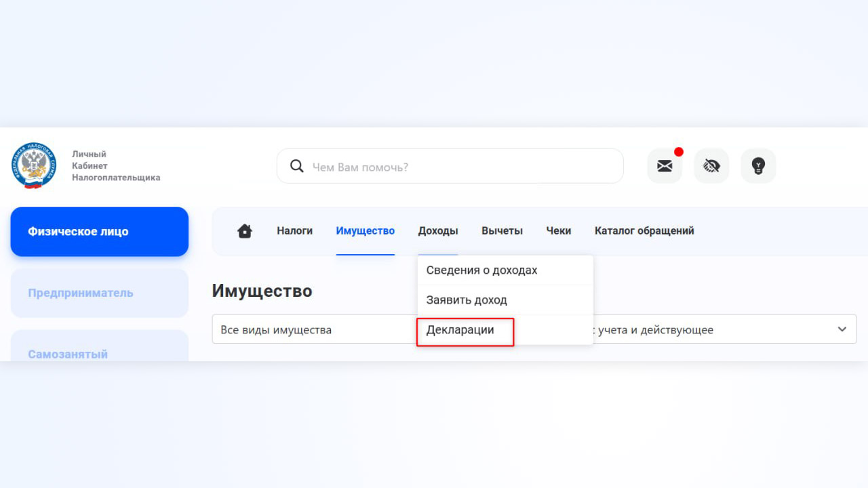Open the 'Вычеты' tab
Image resolution: width=868 pixels, height=488 pixels.
[502, 231]
